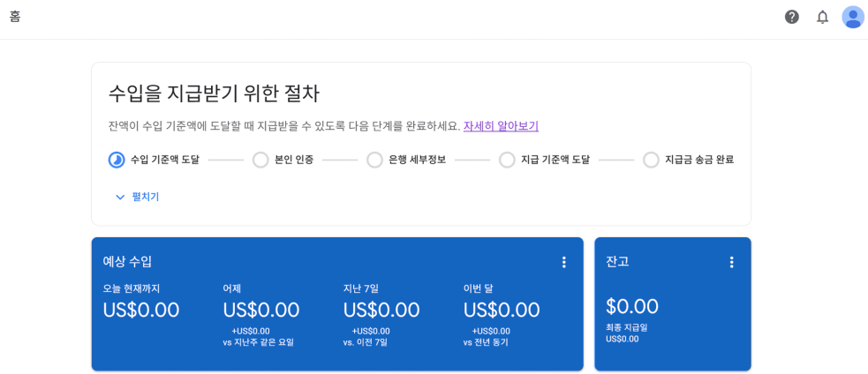Viewport: 868px width, 374px height.
Task: Select the 지급금 송금 완료 step circle
Action: point(651,160)
